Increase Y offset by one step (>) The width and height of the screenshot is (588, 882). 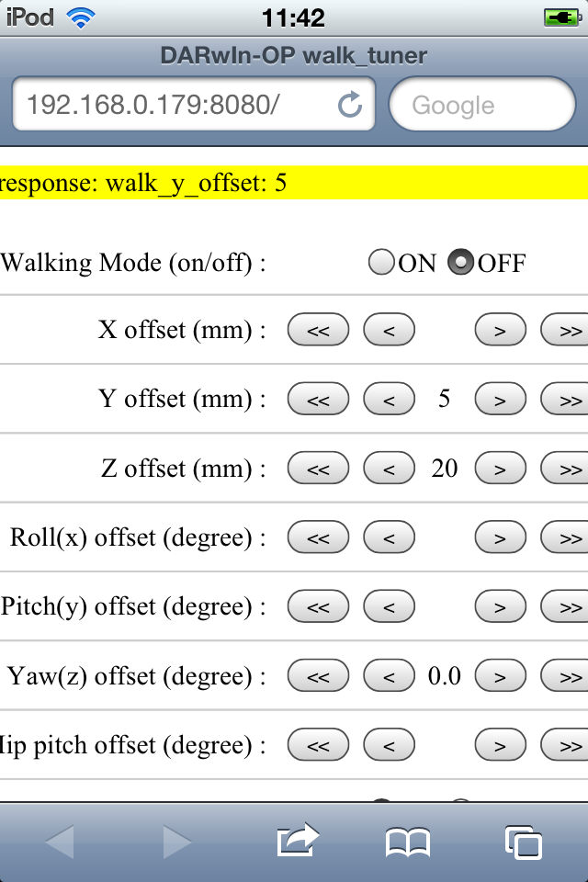pyautogui.click(x=500, y=400)
